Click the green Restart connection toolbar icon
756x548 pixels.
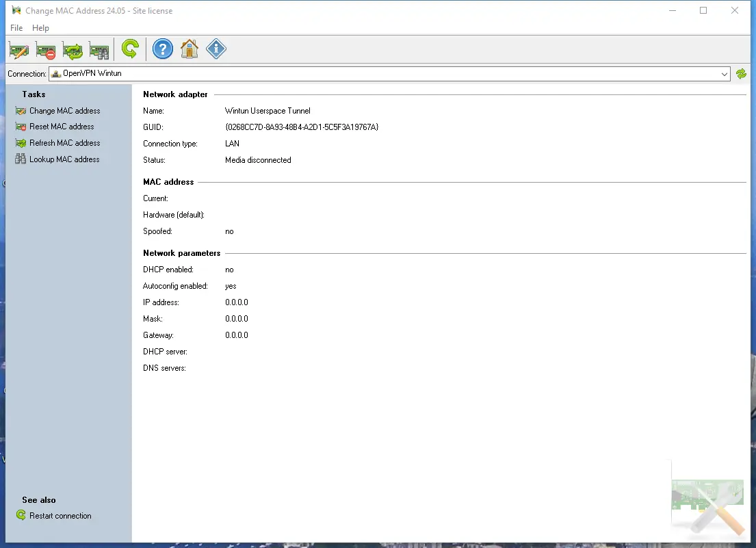pyautogui.click(x=130, y=49)
